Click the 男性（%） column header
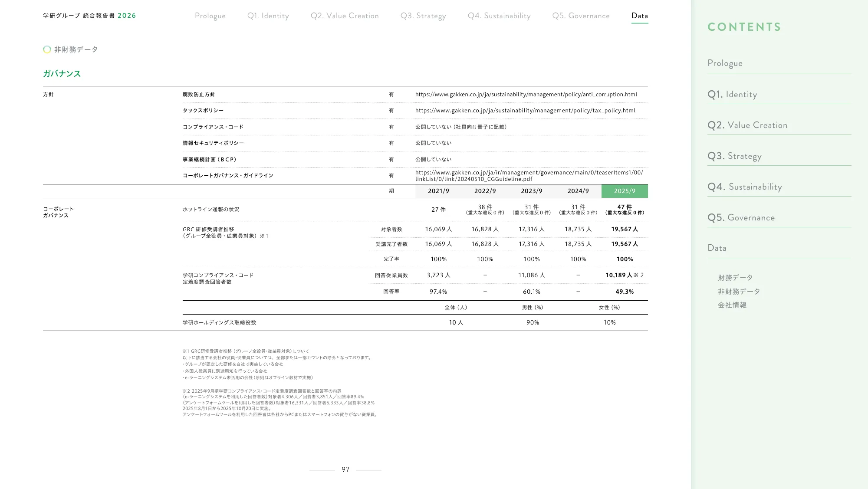 pos(533,308)
